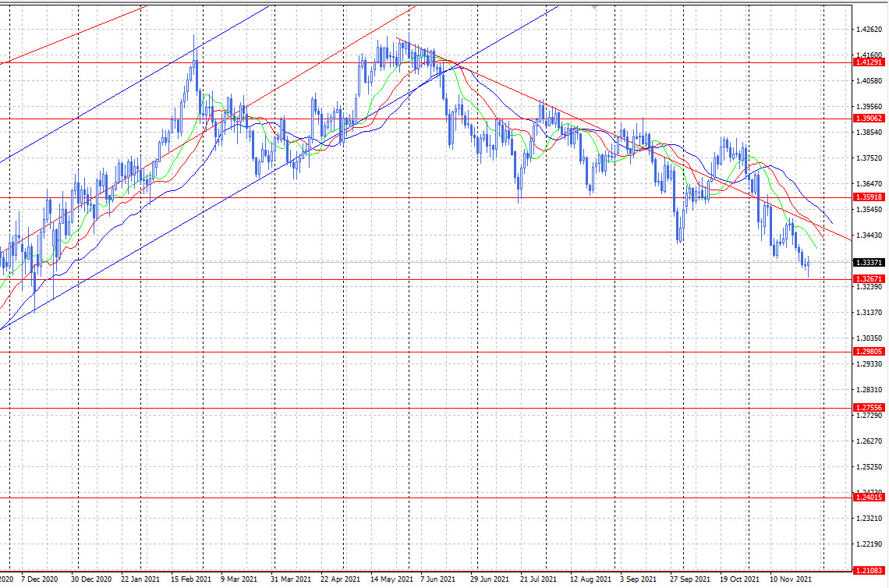This screenshot has width=889, height=588.
Task: Click the 15 Feb 2021 date label
Action: point(190,579)
